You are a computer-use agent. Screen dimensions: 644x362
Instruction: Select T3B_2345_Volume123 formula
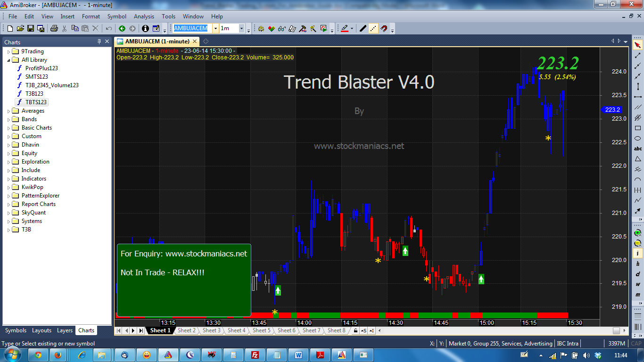(x=52, y=85)
